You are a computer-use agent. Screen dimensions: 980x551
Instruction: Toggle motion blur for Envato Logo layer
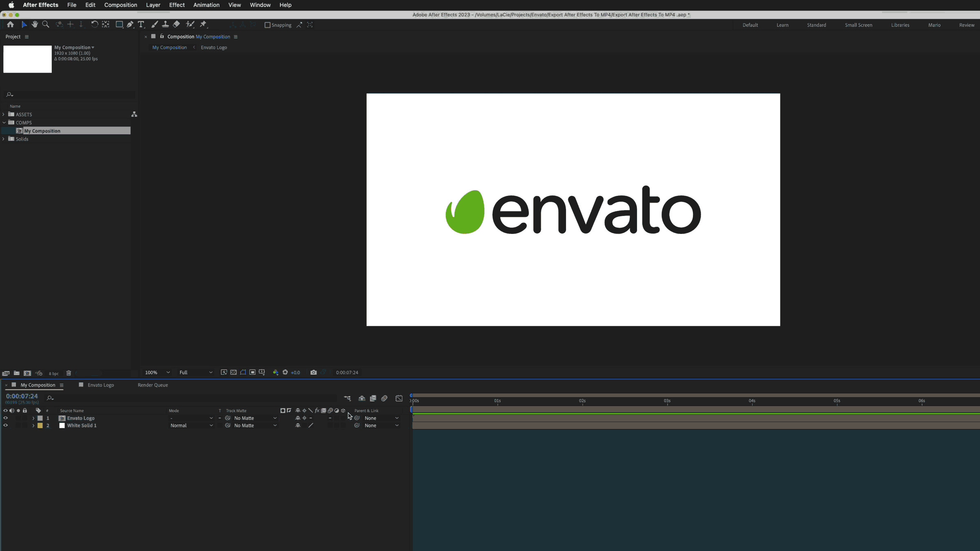(x=330, y=418)
